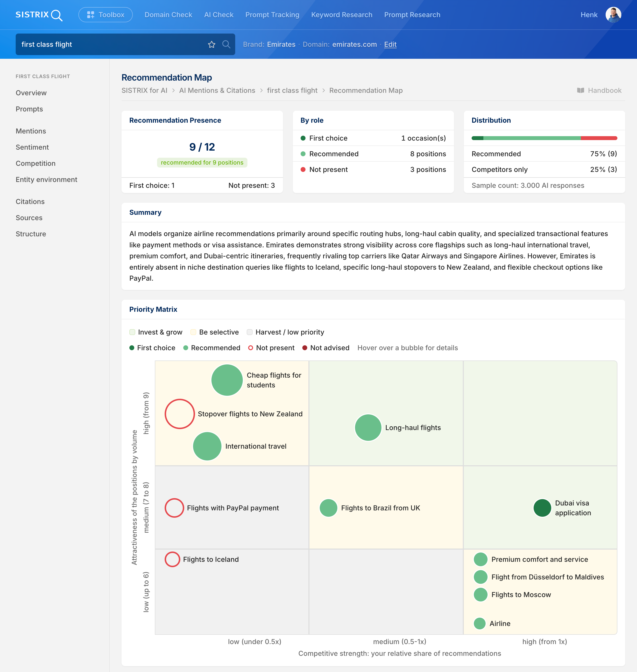Click the 'Not advised' legend dot
This screenshot has width=637, height=672.
pyautogui.click(x=305, y=348)
